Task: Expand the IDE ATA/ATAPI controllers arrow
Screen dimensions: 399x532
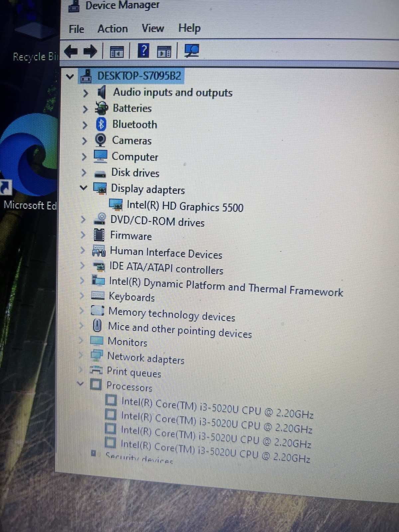Action: click(x=82, y=265)
